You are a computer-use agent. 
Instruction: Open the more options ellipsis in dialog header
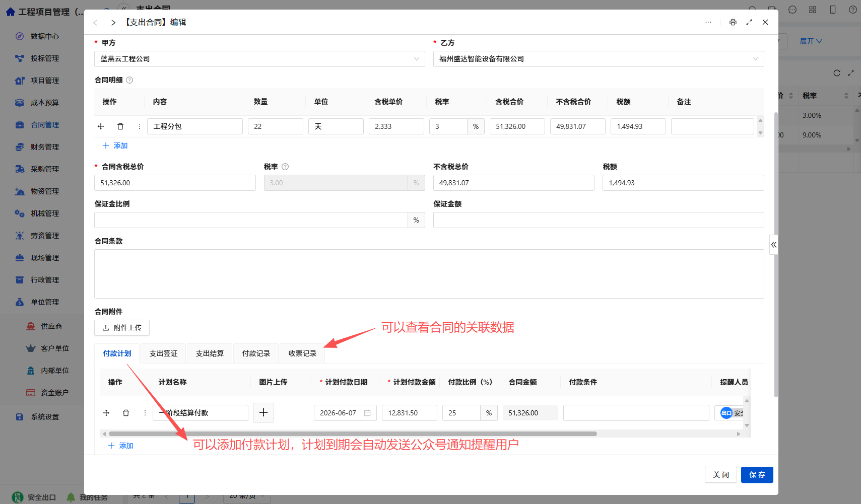click(x=708, y=22)
